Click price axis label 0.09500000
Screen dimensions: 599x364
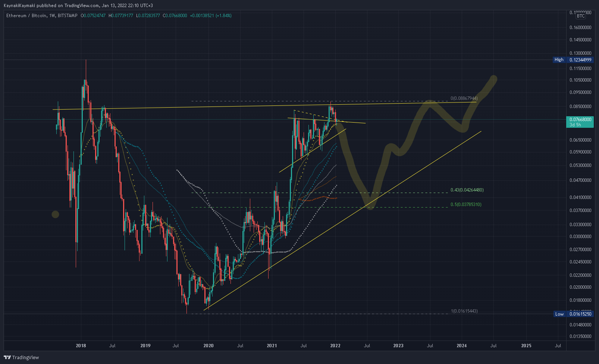[x=580, y=92]
